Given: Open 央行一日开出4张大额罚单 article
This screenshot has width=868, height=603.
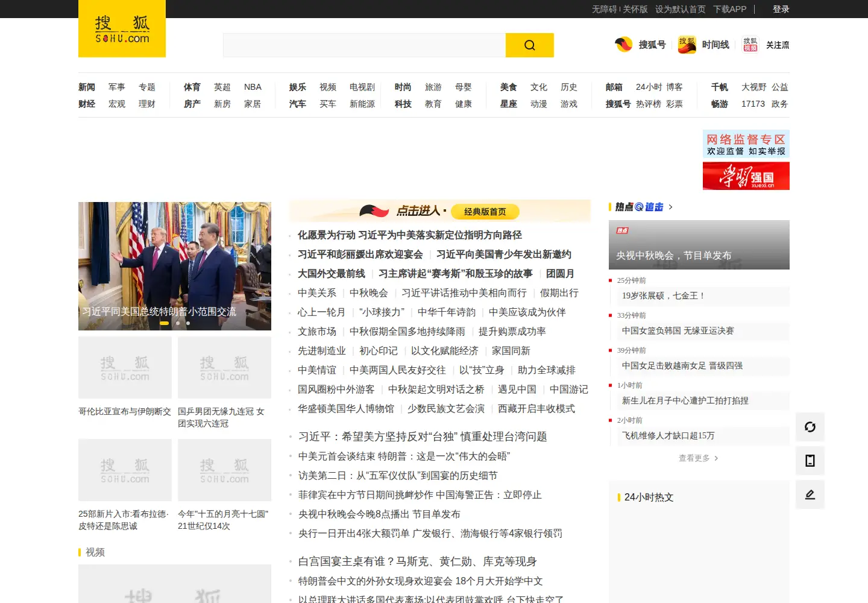Looking at the screenshot, I should click(x=430, y=534).
